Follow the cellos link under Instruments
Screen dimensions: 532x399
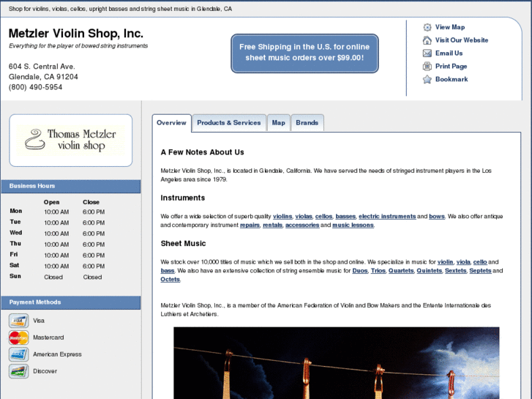(323, 216)
